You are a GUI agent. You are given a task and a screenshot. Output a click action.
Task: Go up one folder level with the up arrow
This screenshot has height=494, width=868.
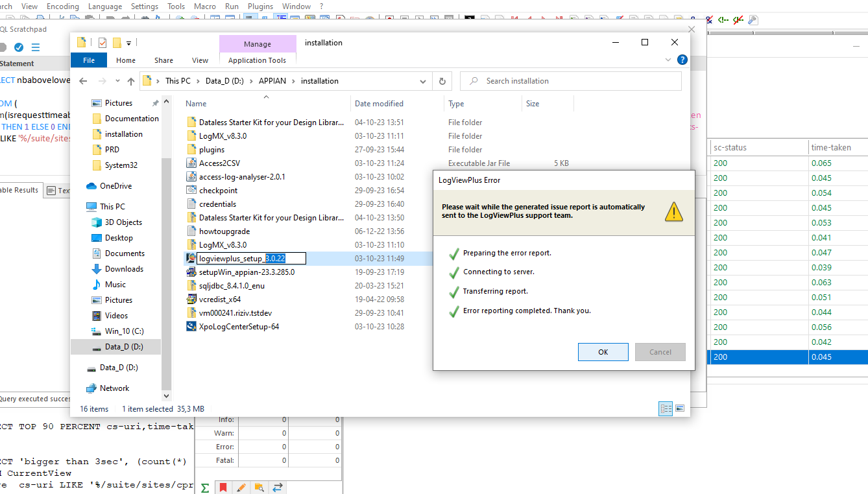[x=131, y=81]
